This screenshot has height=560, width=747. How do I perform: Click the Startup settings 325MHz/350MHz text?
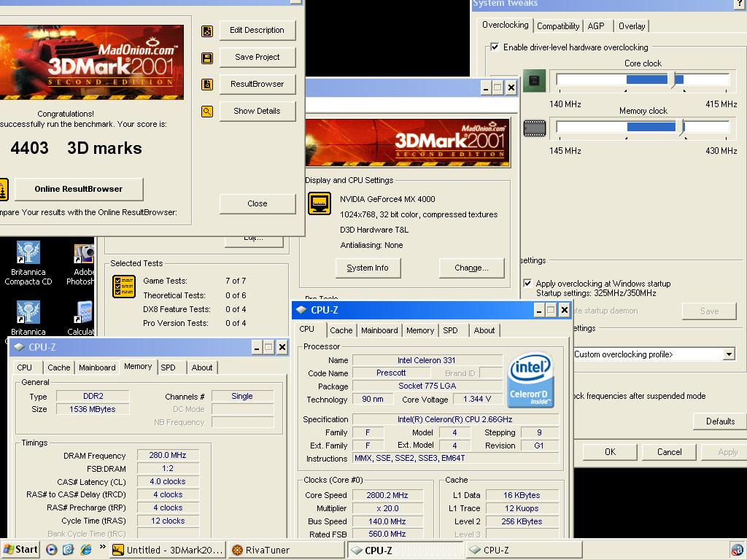coord(596,293)
